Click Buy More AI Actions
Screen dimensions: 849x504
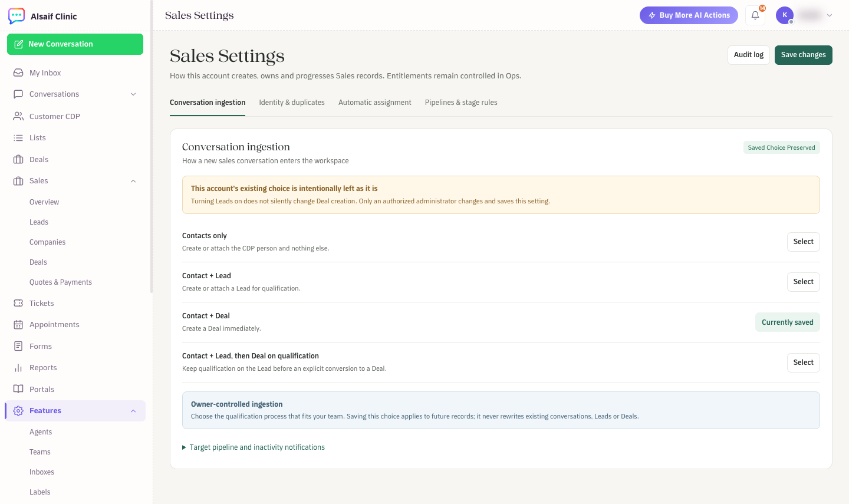pos(689,15)
